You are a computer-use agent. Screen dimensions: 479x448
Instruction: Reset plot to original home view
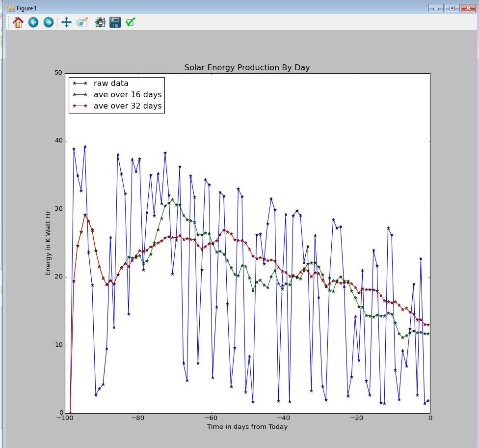(x=18, y=22)
